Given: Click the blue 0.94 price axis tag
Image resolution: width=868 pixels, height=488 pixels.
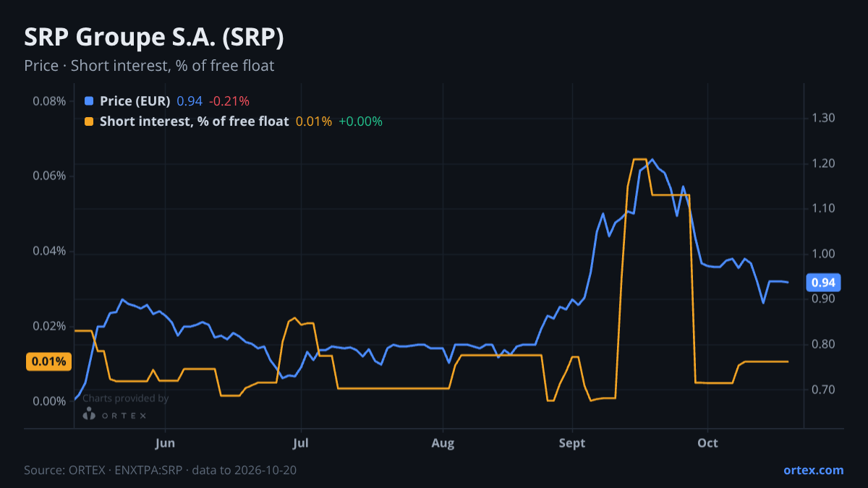Looking at the screenshot, I should (823, 282).
